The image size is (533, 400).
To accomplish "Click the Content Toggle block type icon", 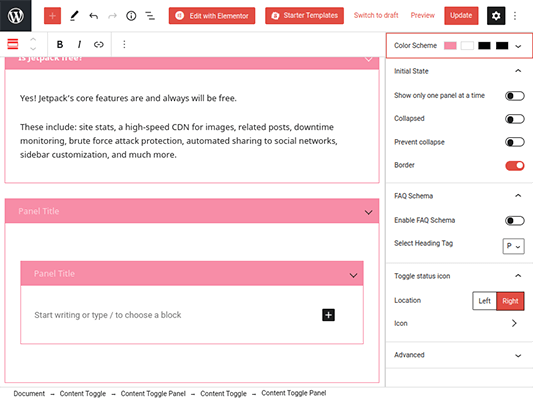I will (x=13, y=44).
